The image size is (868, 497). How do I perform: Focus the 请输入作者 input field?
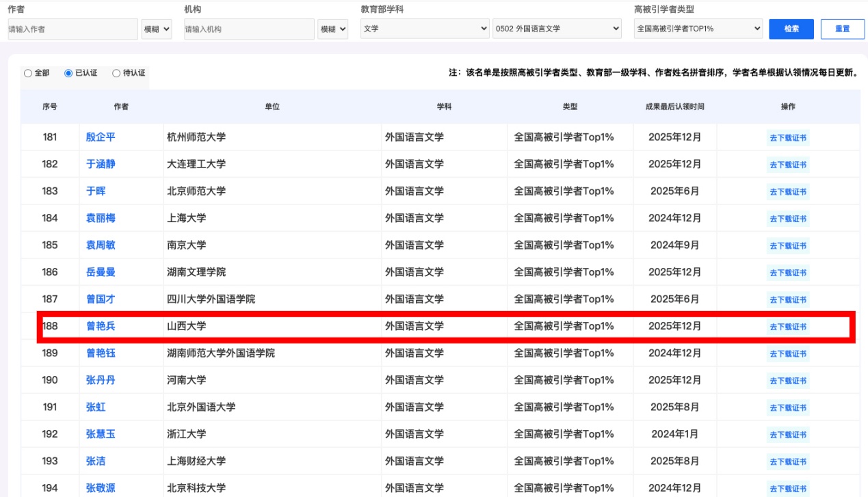(72, 29)
